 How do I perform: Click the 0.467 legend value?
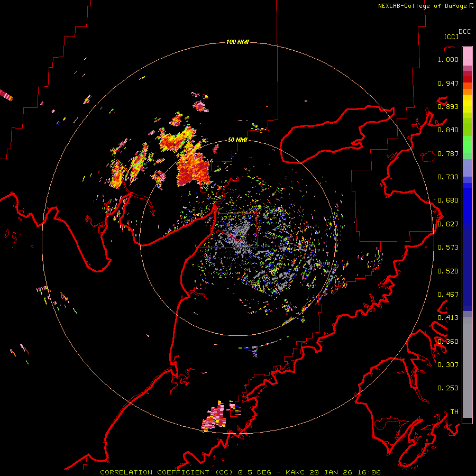click(448, 295)
